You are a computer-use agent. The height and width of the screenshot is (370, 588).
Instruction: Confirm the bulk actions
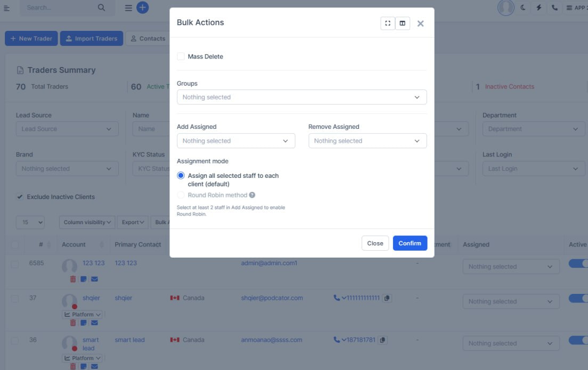click(410, 243)
